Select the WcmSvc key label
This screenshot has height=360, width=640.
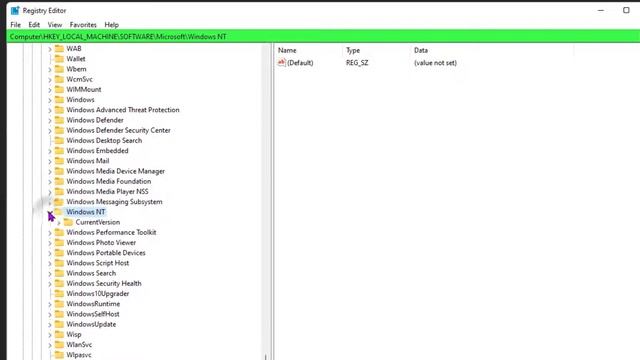point(80,79)
